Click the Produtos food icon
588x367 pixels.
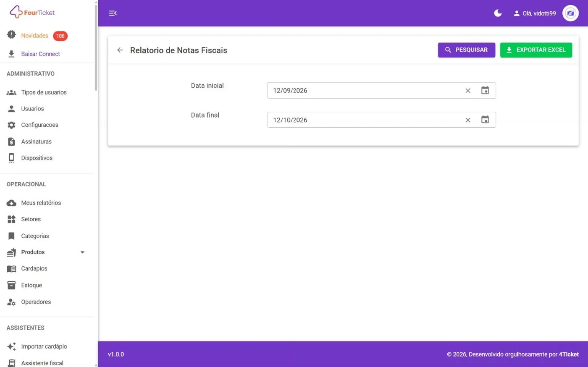(x=11, y=252)
